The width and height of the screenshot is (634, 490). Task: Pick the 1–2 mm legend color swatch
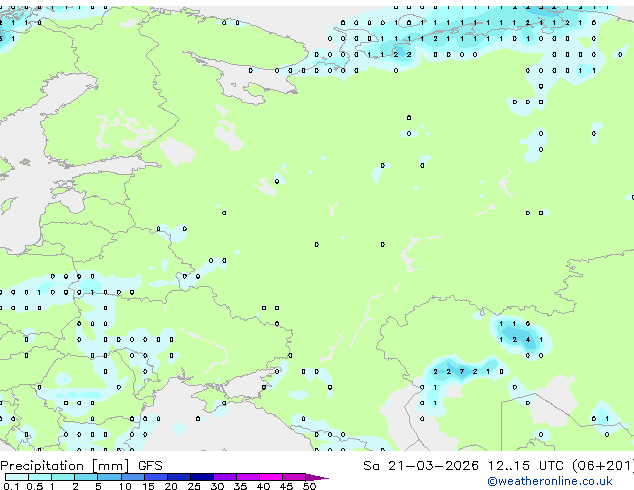coord(63,477)
